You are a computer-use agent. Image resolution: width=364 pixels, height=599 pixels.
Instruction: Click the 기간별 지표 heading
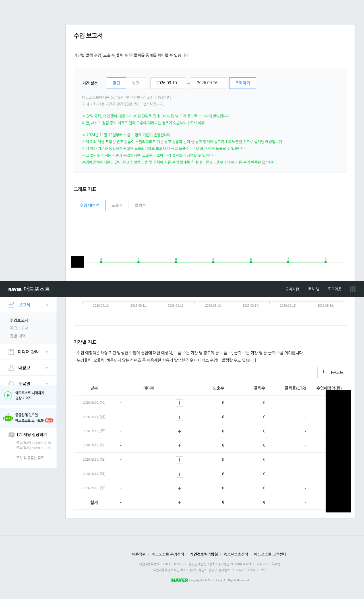point(85,342)
